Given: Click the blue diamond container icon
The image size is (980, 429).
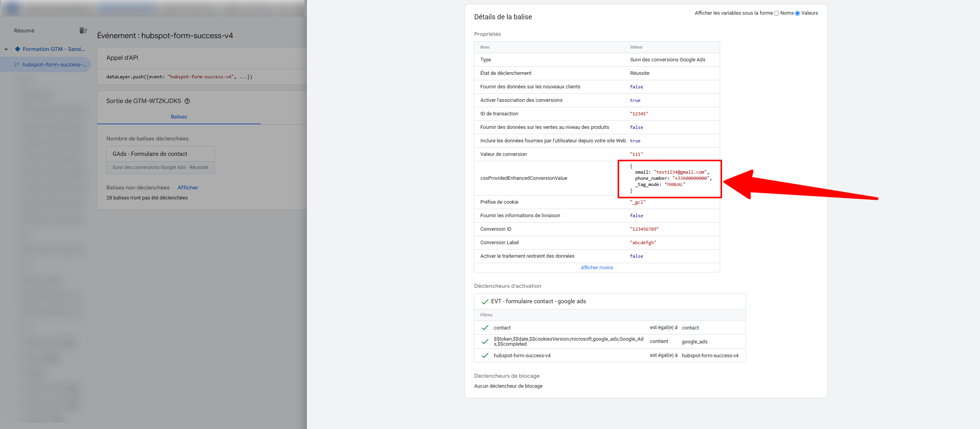Looking at the screenshot, I should pyautogui.click(x=17, y=49).
